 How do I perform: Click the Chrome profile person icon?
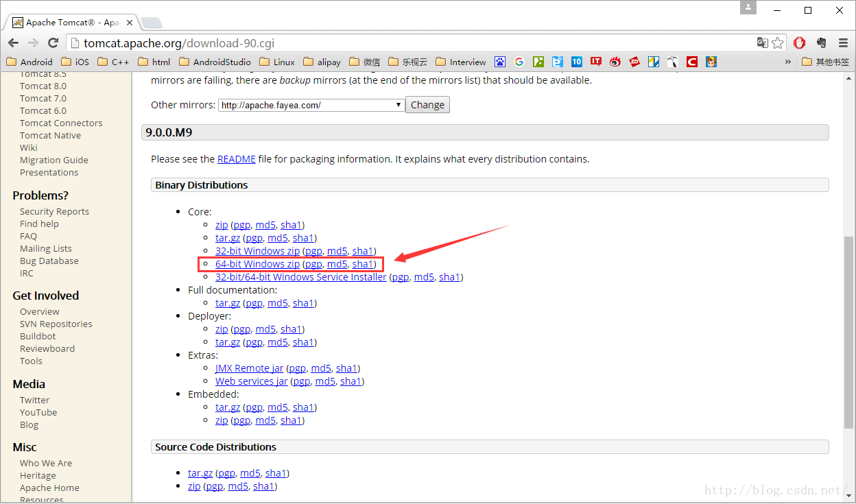pyautogui.click(x=748, y=8)
